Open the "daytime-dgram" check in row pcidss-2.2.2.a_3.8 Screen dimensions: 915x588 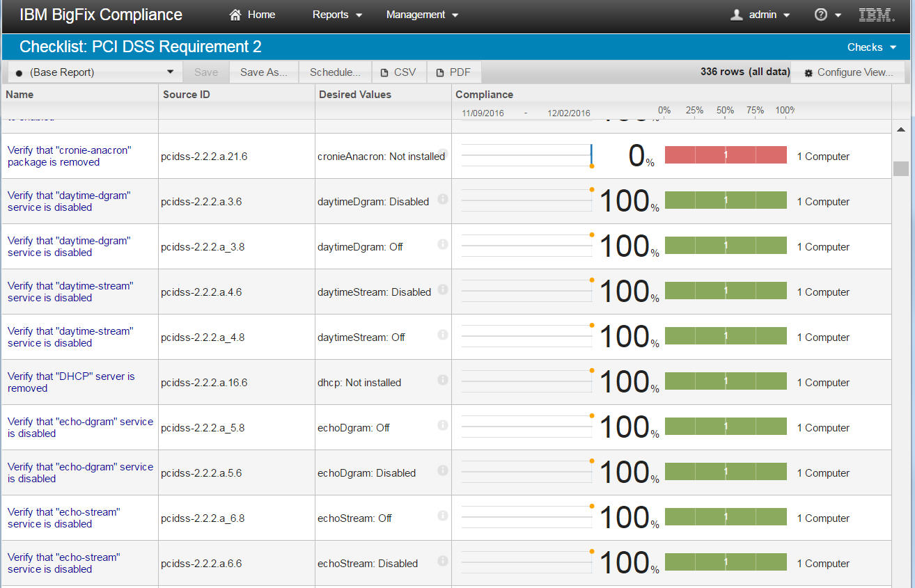69,246
